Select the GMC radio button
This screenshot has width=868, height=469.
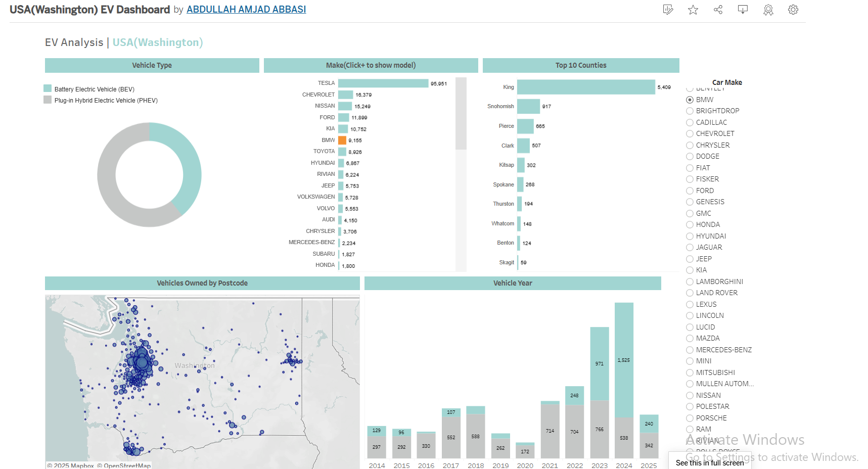pyautogui.click(x=690, y=213)
